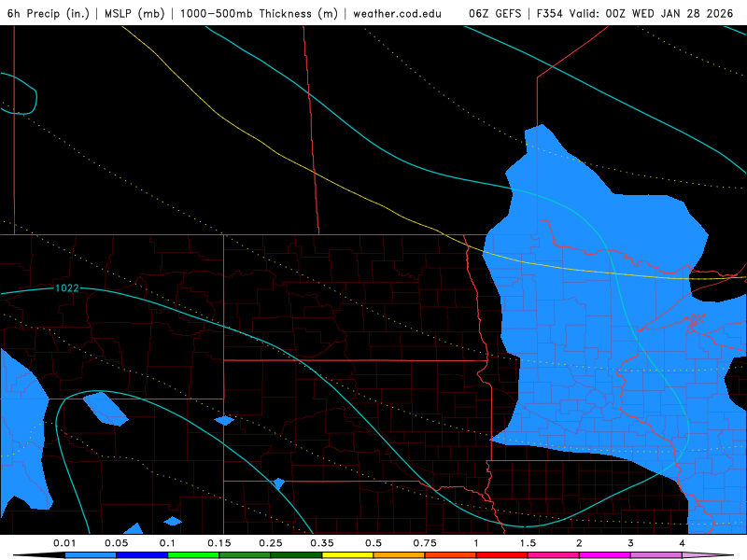Pick the yellow 0.35–0.5 legend swatch

[347, 555]
